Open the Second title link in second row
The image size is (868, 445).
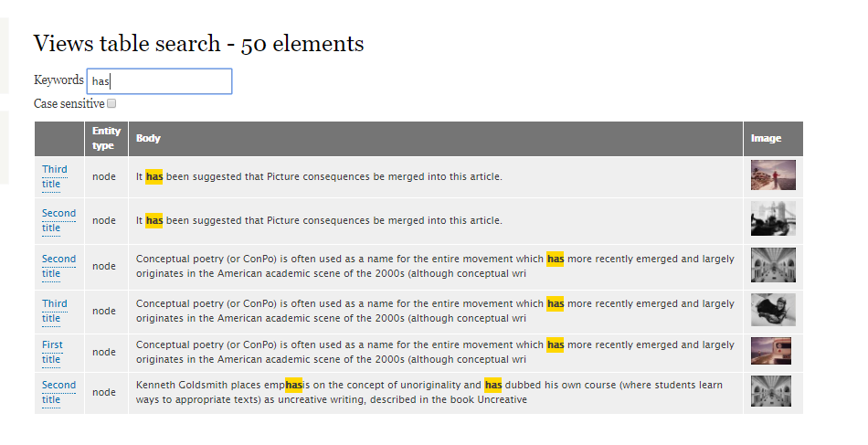58,220
